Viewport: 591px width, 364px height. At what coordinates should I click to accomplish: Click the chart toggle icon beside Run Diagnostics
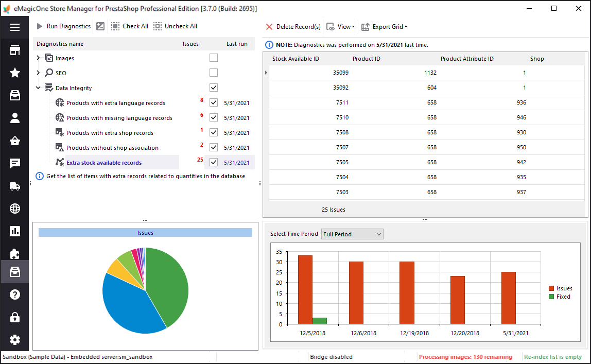[x=100, y=26]
